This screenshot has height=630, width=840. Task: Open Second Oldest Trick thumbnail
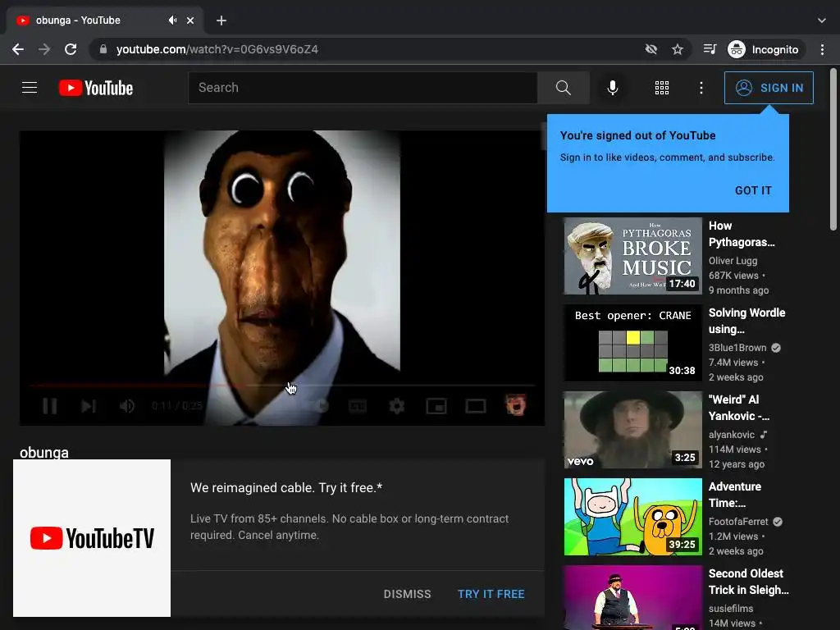click(632, 597)
